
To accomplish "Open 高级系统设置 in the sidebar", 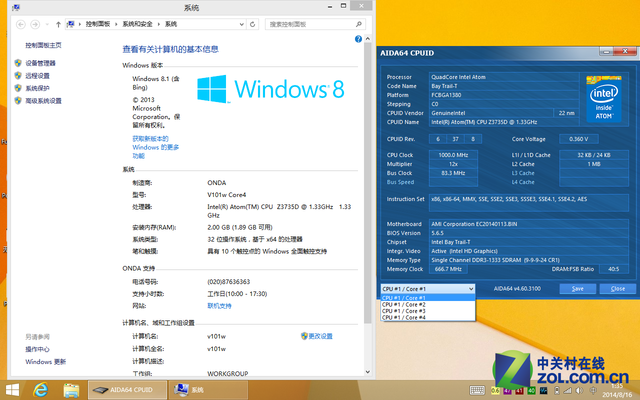I will 43,101.
